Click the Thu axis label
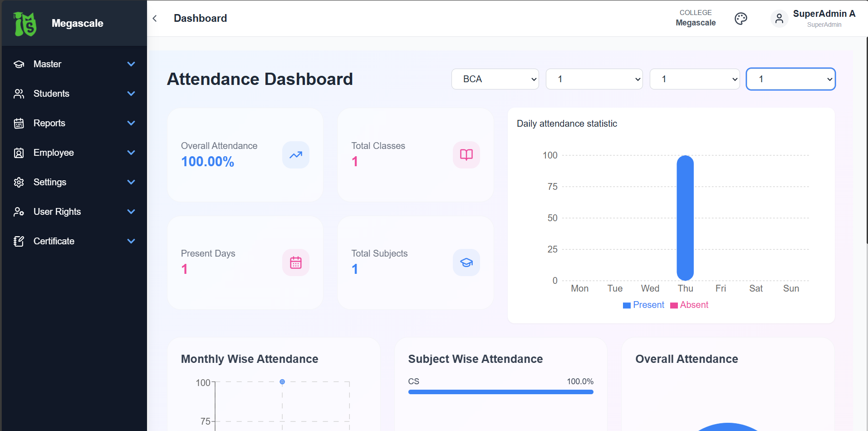 click(685, 288)
